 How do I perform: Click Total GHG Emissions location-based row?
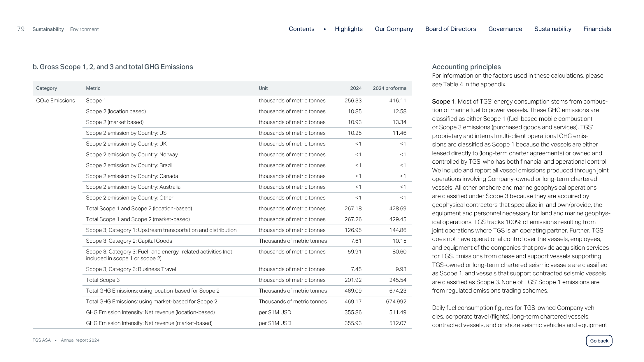tap(247, 291)
